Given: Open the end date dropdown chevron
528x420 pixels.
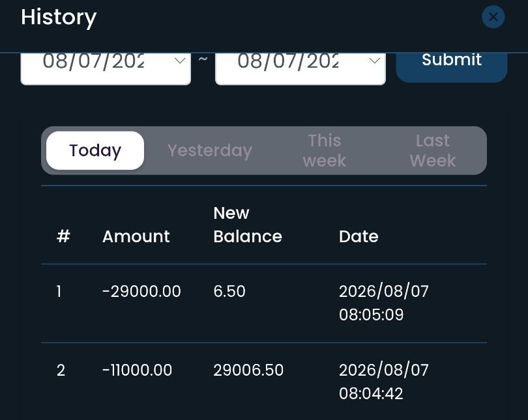Looking at the screenshot, I should 374,61.
